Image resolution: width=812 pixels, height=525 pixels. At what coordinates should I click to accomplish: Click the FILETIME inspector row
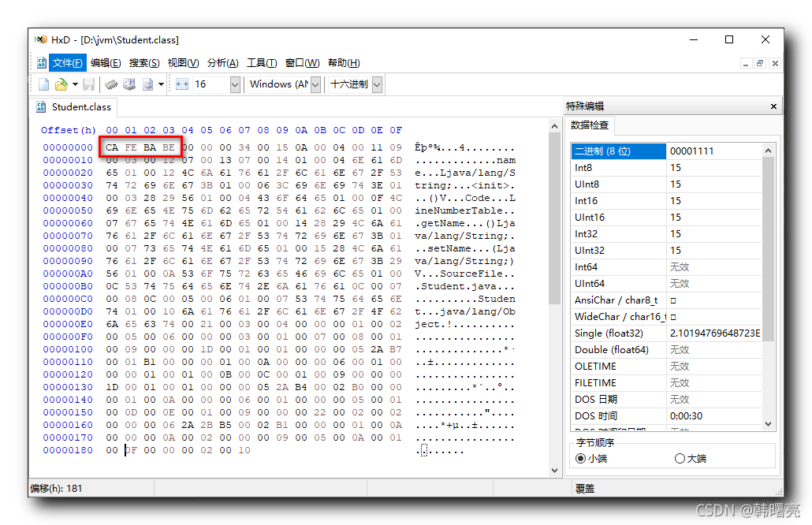[x=666, y=383]
